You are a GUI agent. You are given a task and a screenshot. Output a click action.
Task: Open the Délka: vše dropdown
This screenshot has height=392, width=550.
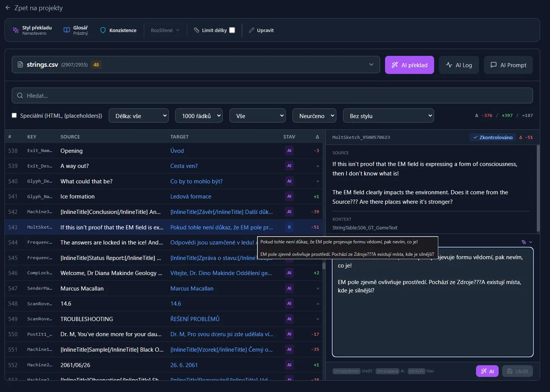pyautogui.click(x=139, y=116)
